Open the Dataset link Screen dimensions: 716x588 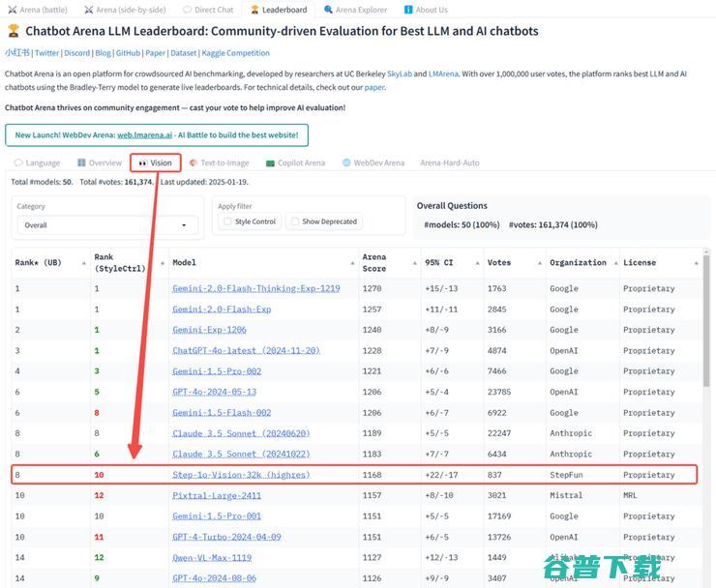coord(184,53)
